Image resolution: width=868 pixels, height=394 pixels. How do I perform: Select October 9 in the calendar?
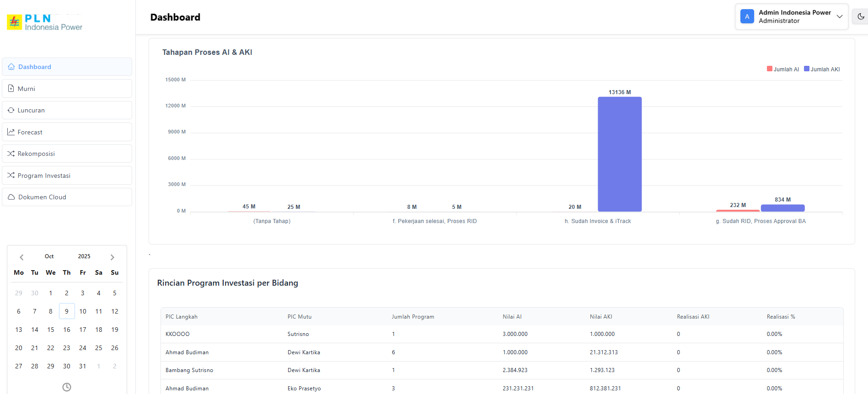pyautogui.click(x=67, y=311)
